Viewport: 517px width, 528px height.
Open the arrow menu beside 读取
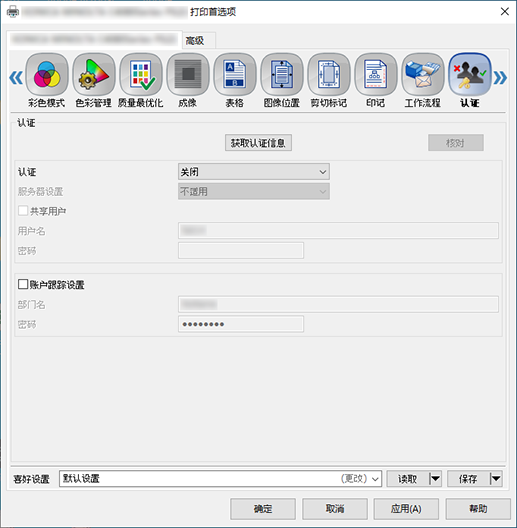(x=435, y=478)
